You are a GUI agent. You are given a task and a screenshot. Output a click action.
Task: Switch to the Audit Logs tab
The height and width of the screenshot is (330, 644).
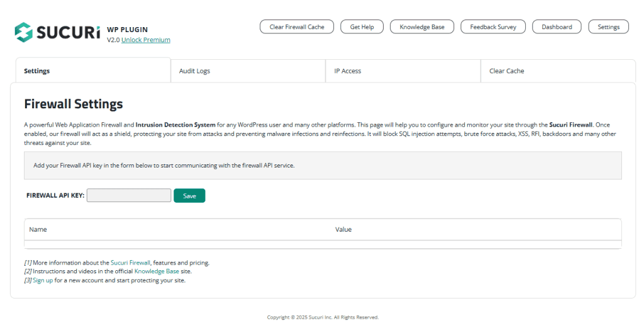[248, 71]
